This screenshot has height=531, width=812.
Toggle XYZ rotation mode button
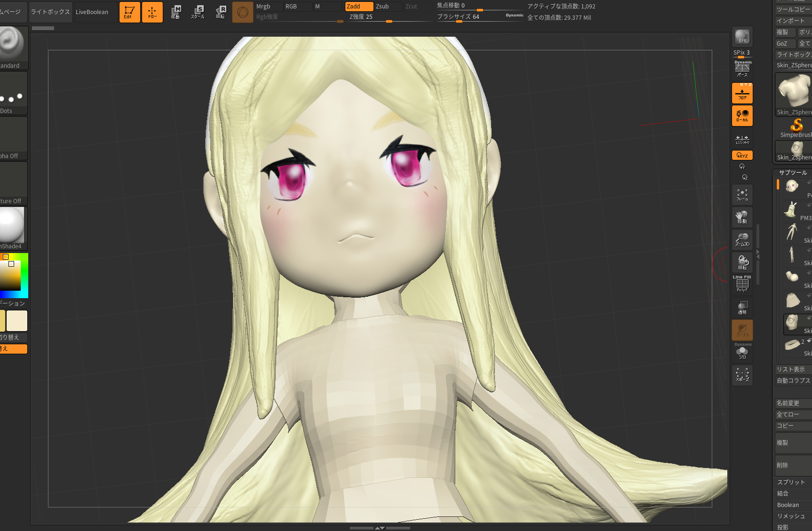742,155
